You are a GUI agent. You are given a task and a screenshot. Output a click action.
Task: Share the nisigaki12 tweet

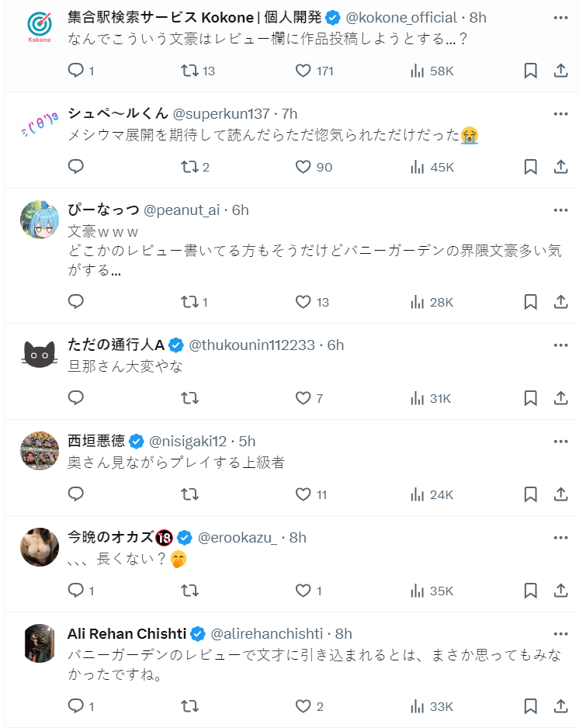coord(560,494)
